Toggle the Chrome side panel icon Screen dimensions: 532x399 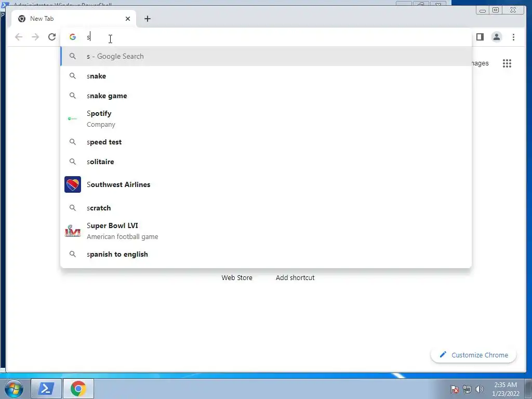click(480, 37)
